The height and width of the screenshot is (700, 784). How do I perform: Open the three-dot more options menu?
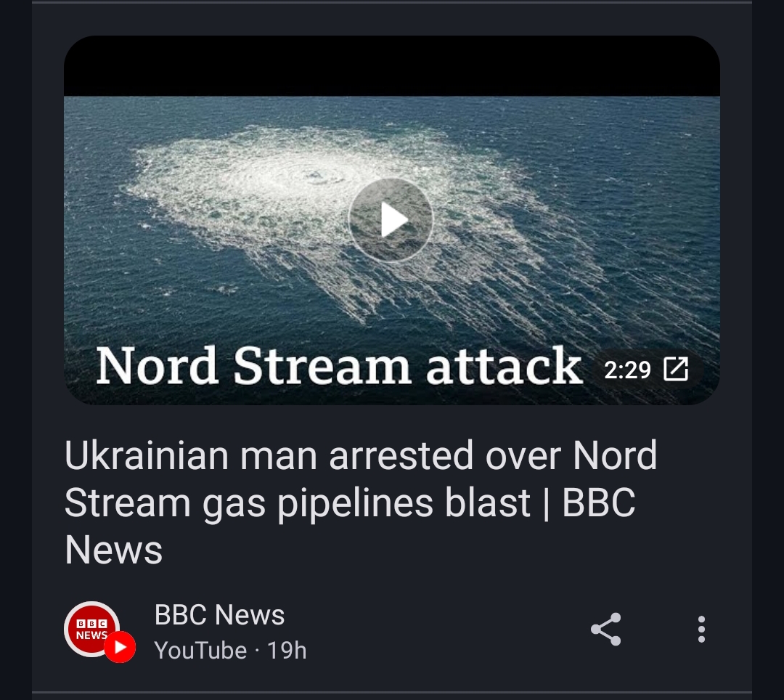701,629
